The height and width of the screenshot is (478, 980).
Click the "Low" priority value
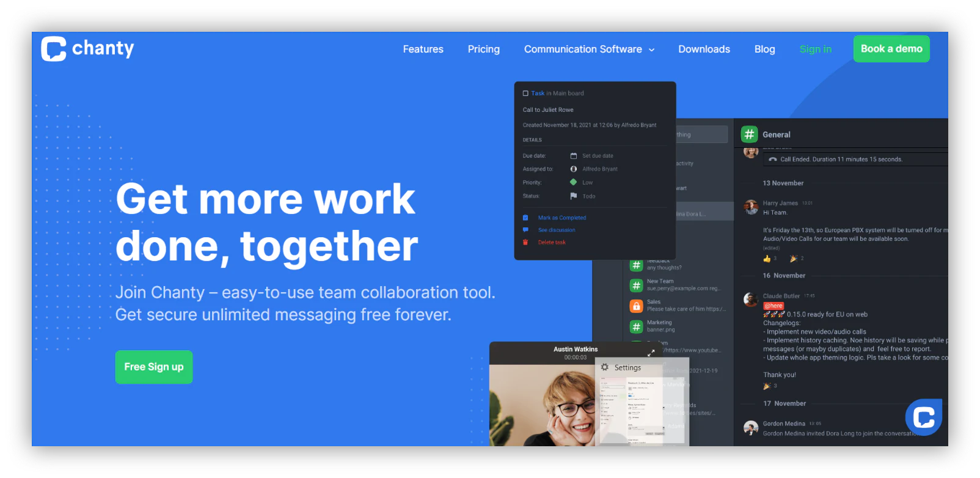(x=587, y=183)
